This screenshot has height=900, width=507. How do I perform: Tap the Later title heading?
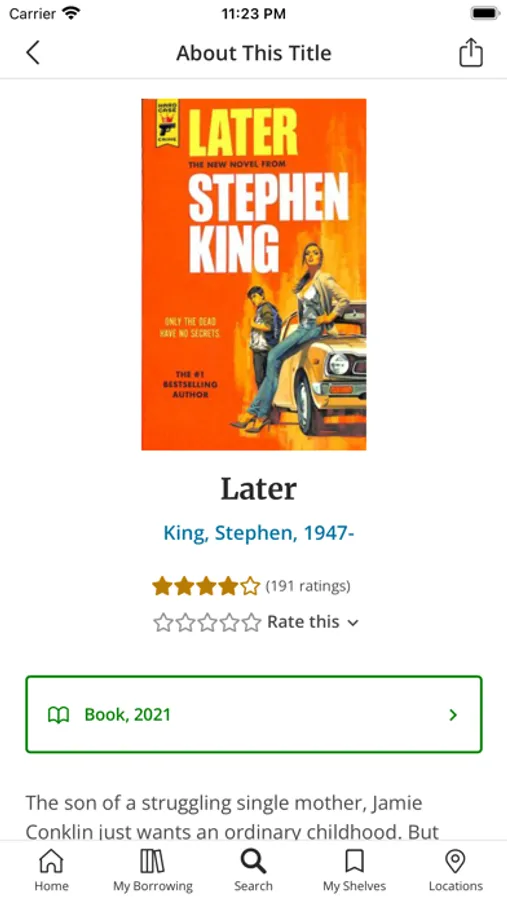(x=258, y=489)
